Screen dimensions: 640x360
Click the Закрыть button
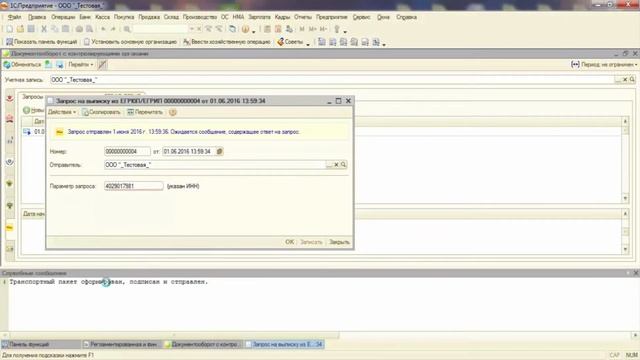coord(339,242)
